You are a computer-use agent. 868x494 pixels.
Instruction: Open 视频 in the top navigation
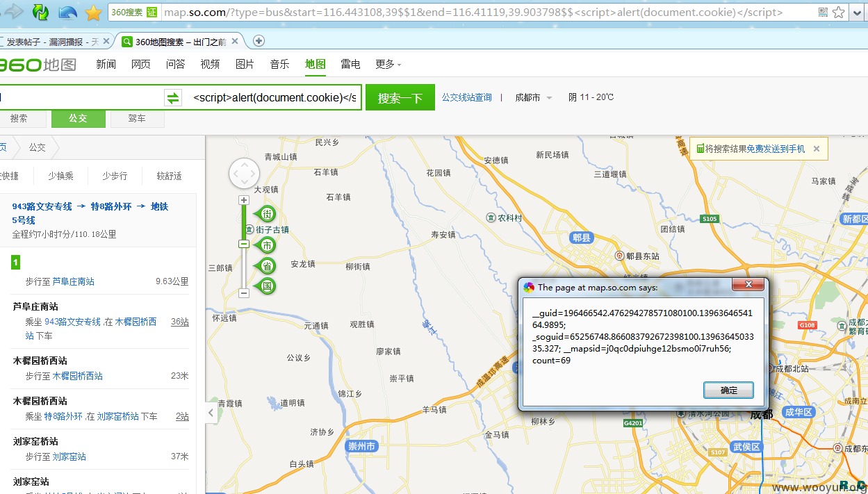tap(210, 64)
